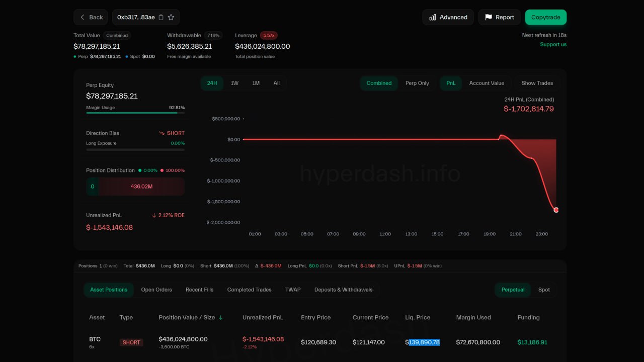The width and height of the screenshot is (644, 362).
Task: Select the 1W time range
Action: coord(234,83)
